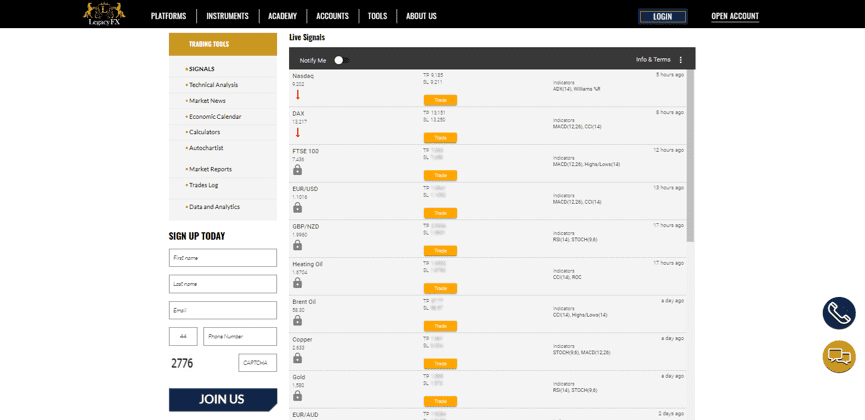Focus the First name field
Viewport: 865px width, 420px height.
(x=223, y=258)
